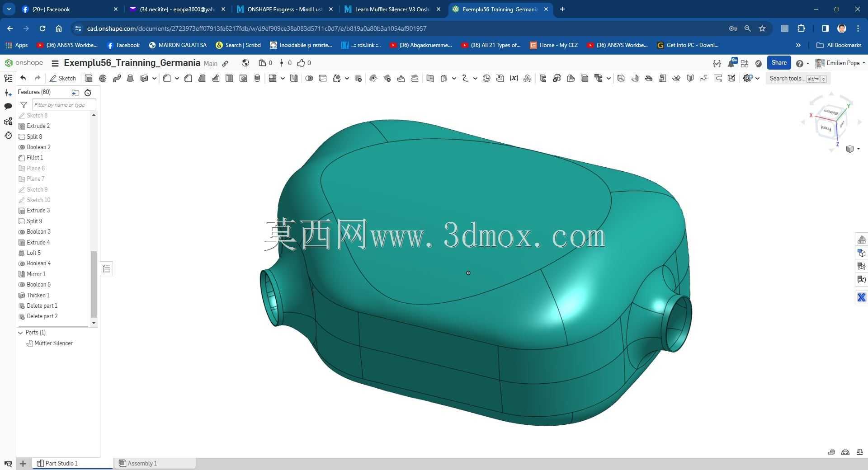Click the Filter by name or type field
Image resolution: width=868 pixels, height=470 pixels.
(64, 105)
